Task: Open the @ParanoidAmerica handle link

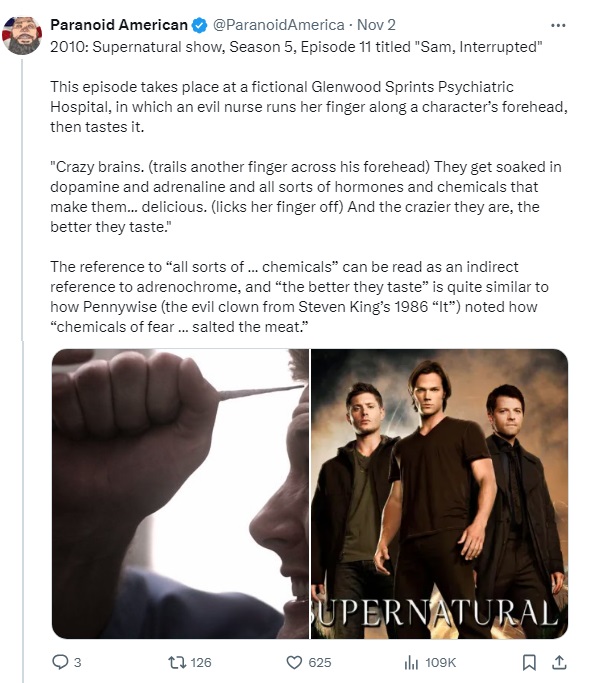Action: [278, 25]
